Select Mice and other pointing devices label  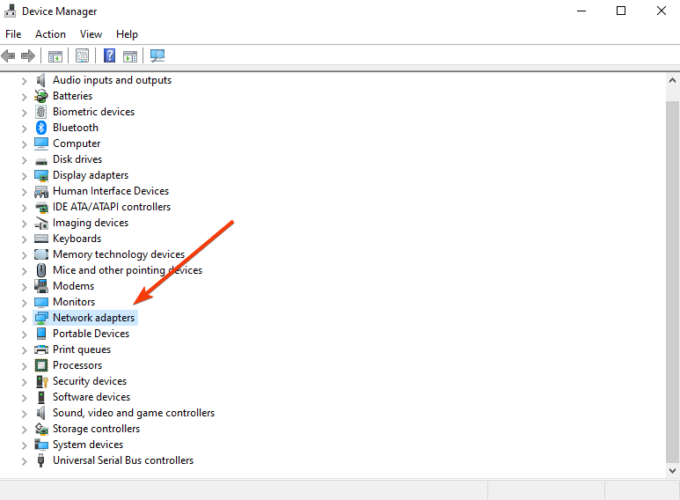[128, 270]
